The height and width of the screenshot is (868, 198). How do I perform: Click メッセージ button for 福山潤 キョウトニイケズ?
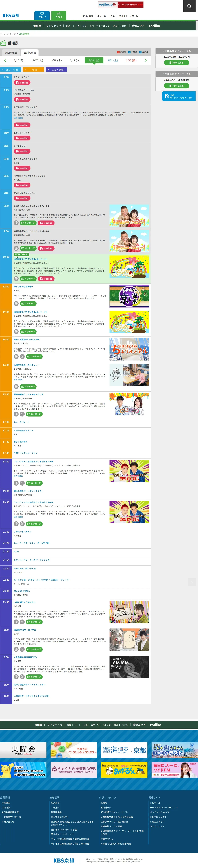coord(34,649)
